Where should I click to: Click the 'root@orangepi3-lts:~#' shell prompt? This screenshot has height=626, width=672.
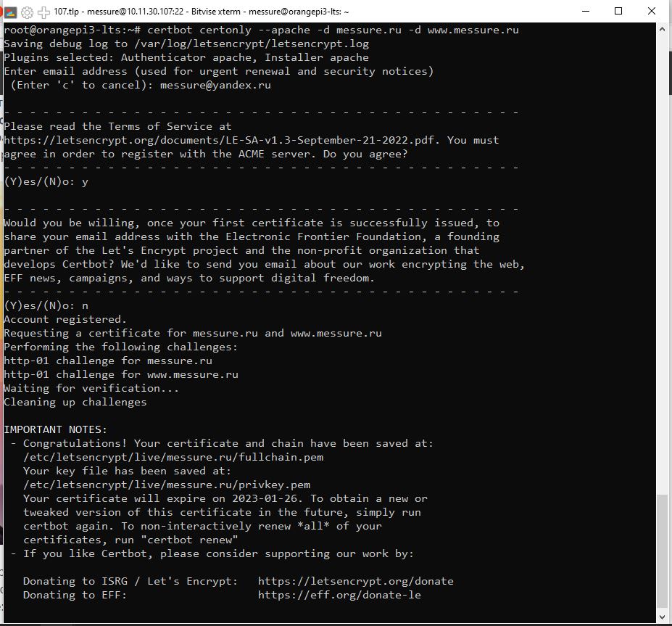tap(72, 30)
